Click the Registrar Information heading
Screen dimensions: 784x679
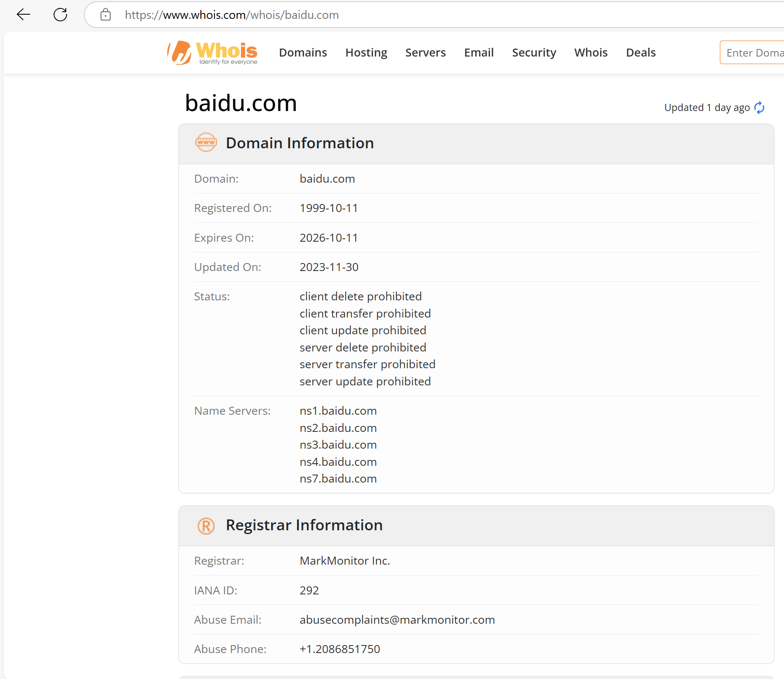(304, 525)
